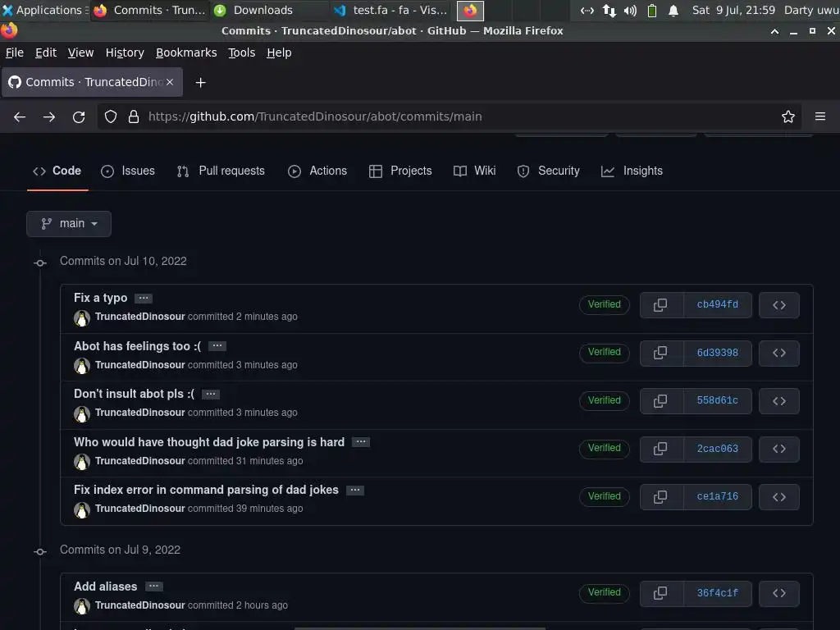840x630 pixels.
Task: Open the Security tab
Action: tap(549, 171)
